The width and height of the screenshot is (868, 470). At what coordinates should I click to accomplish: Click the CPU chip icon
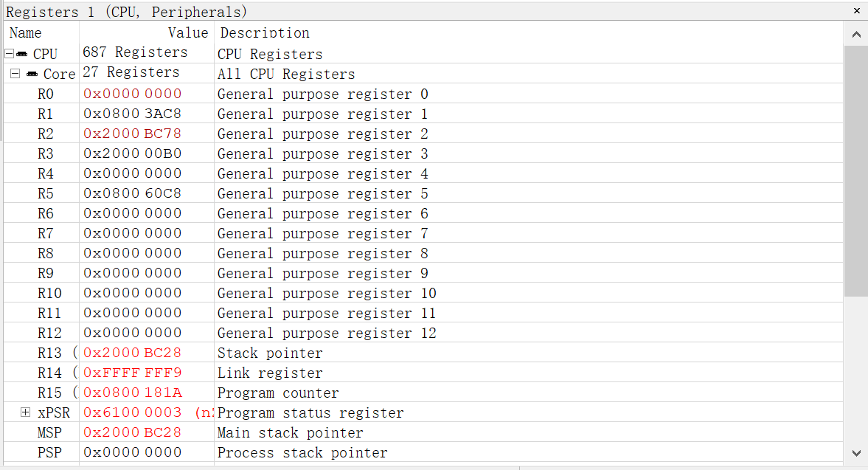click(22, 54)
